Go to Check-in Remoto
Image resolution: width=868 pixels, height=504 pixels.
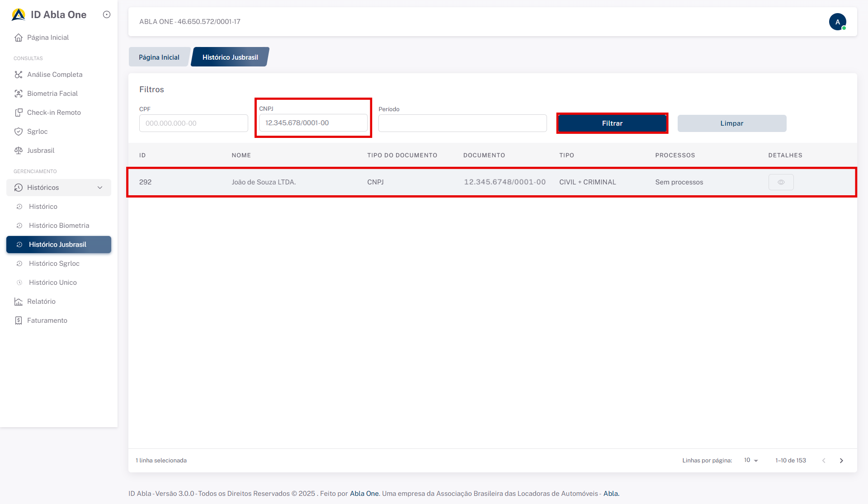(x=53, y=113)
